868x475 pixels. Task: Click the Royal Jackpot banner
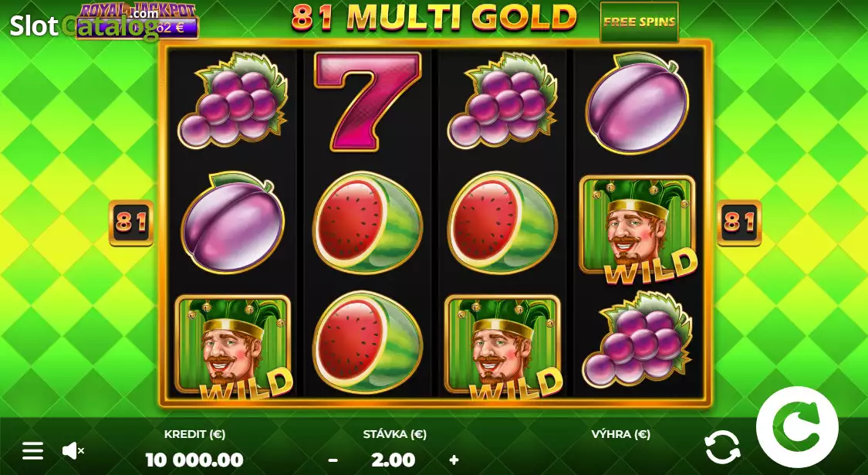coord(137,21)
